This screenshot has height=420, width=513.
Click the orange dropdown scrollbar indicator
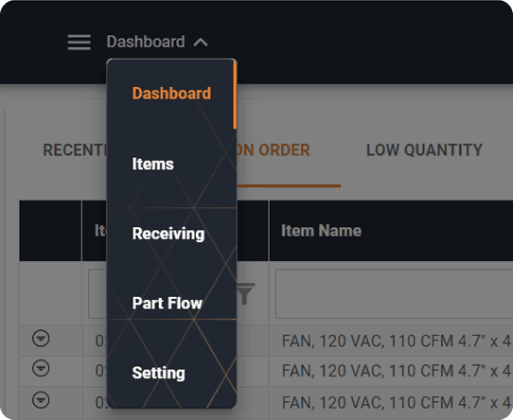click(235, 96)
